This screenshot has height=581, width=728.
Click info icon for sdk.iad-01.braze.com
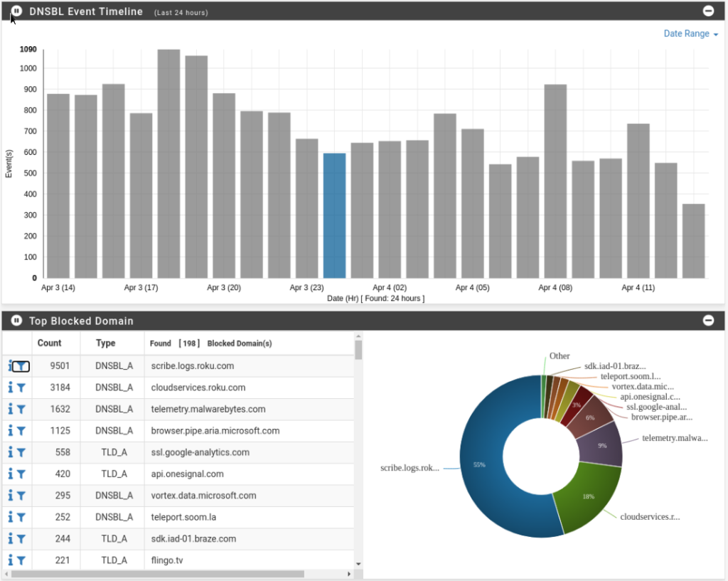pyautogui.click(x=10, y=539)
